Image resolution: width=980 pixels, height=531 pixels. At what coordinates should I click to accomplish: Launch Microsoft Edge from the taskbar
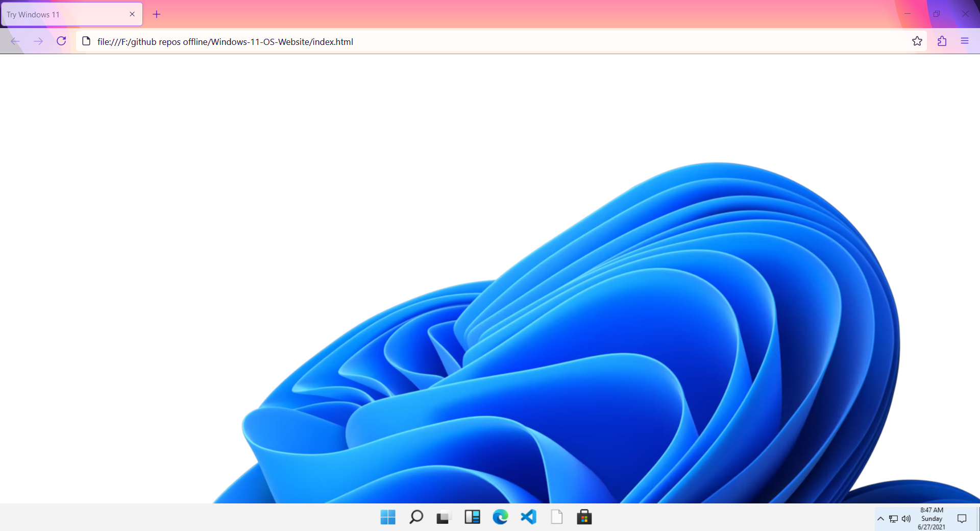pos(500,517)
